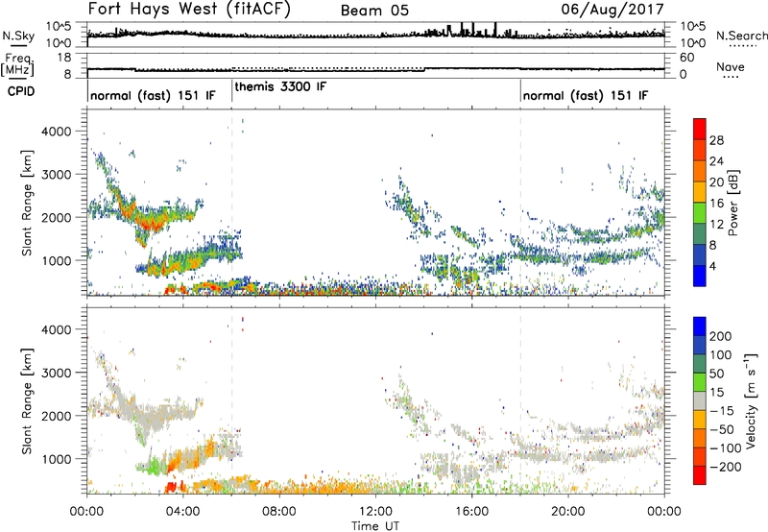Click the 'Freq. [MHz]' label

point(18,64)
